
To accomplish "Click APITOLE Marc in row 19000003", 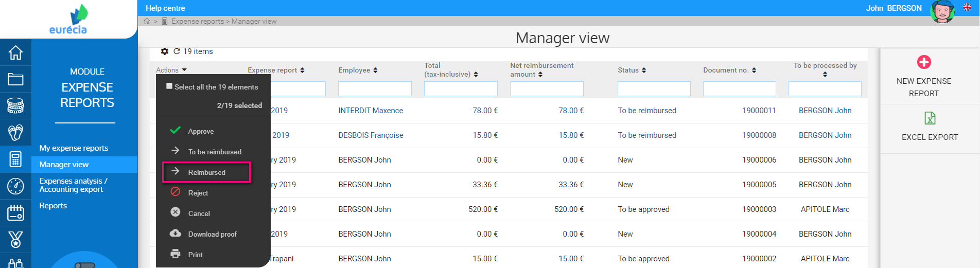I will click(x=825, y=209).
